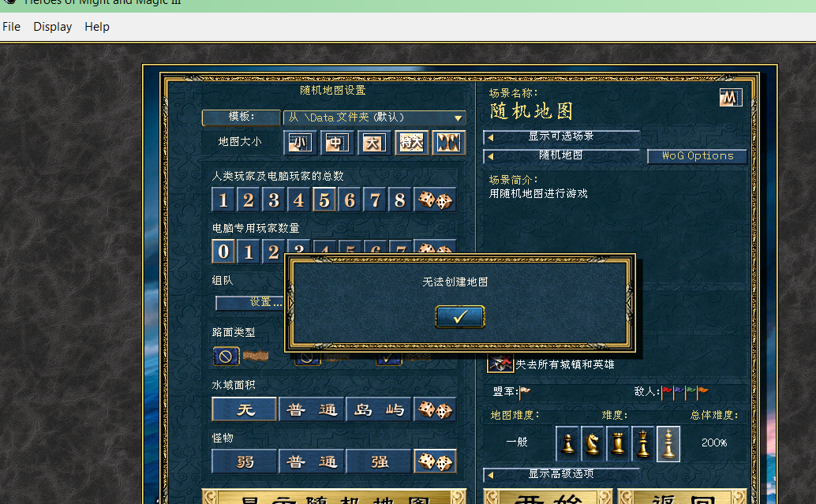Select queen difficulty chess piece icon
The width and height of the screenshot is (816, 504).
643,443
